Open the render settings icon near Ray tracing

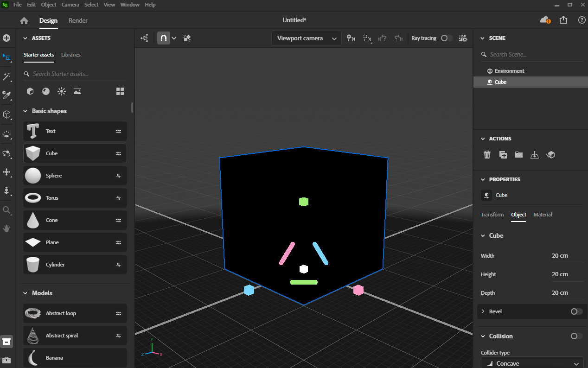(463, 38)
